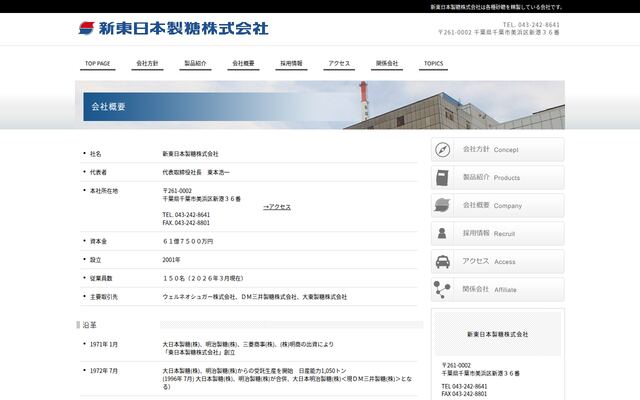Click the 設立 row label
640x400 pixels.
(96, 260)
